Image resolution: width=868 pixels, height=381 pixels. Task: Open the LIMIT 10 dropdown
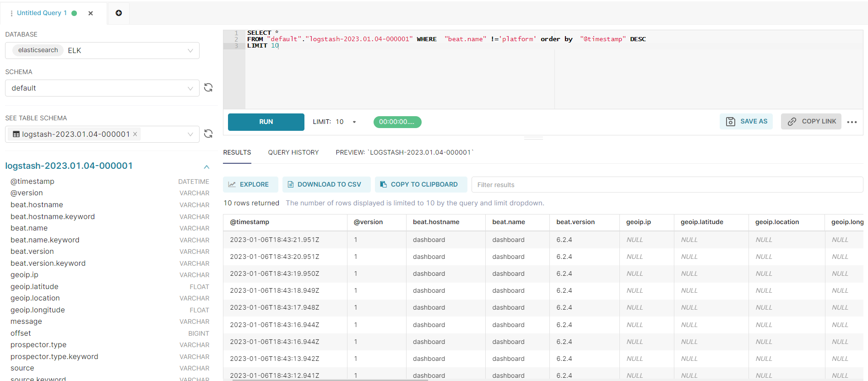click(x=354, y=122)
